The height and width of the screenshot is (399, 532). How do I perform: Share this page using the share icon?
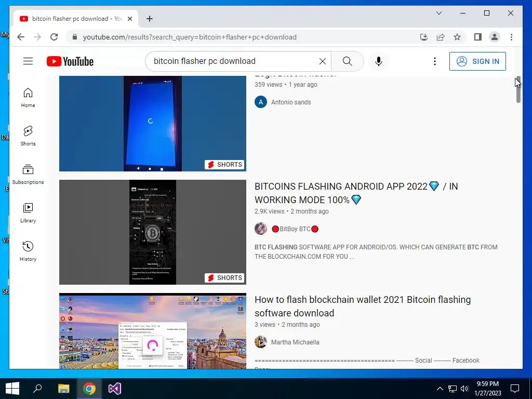click(x=441, y=37)
